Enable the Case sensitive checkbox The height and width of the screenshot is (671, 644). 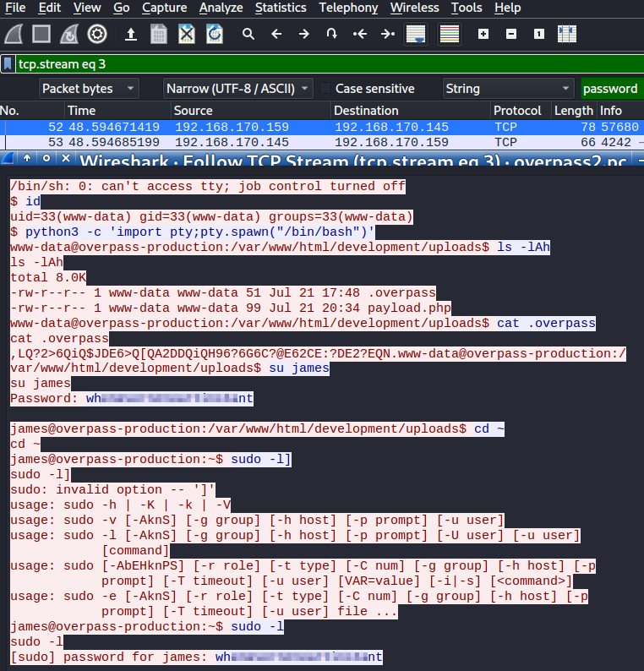pyautogui.click(x=325, y=89)
